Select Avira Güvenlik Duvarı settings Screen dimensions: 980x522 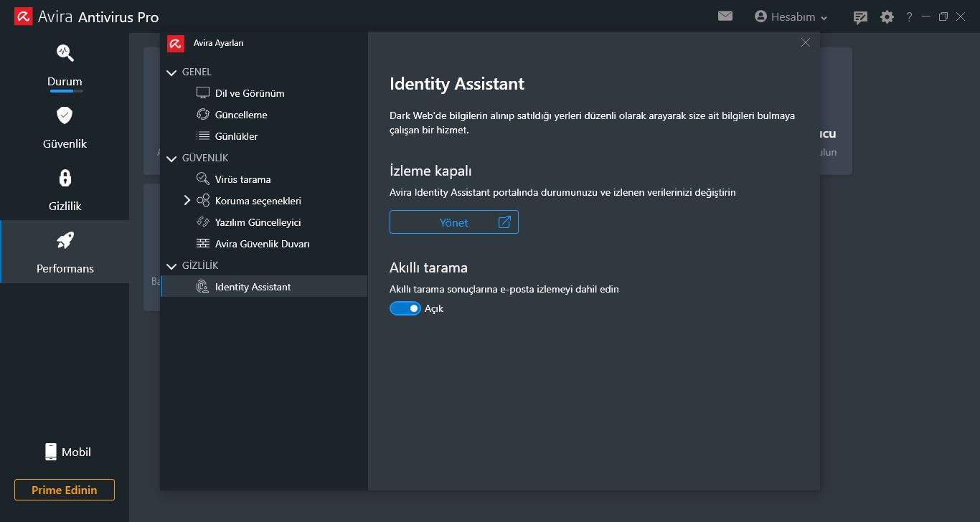264,244
